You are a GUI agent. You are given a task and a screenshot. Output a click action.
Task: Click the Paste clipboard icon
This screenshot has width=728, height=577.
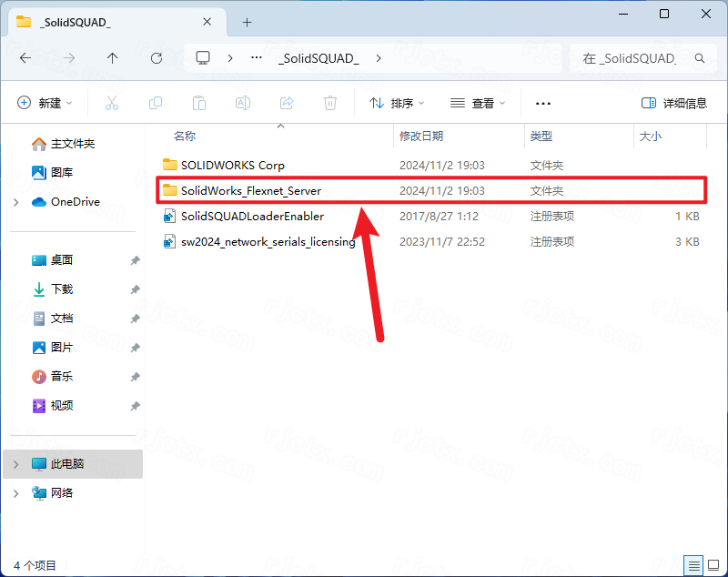pos(199,104)
